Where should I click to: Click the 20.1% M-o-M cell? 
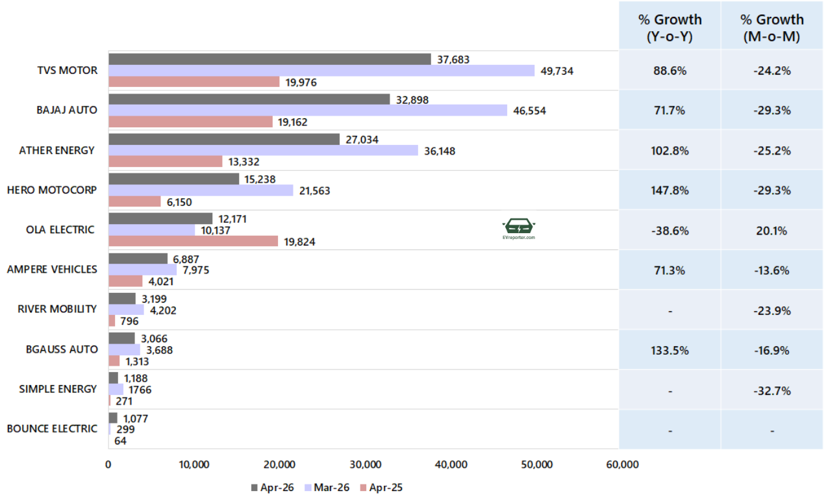772,231
